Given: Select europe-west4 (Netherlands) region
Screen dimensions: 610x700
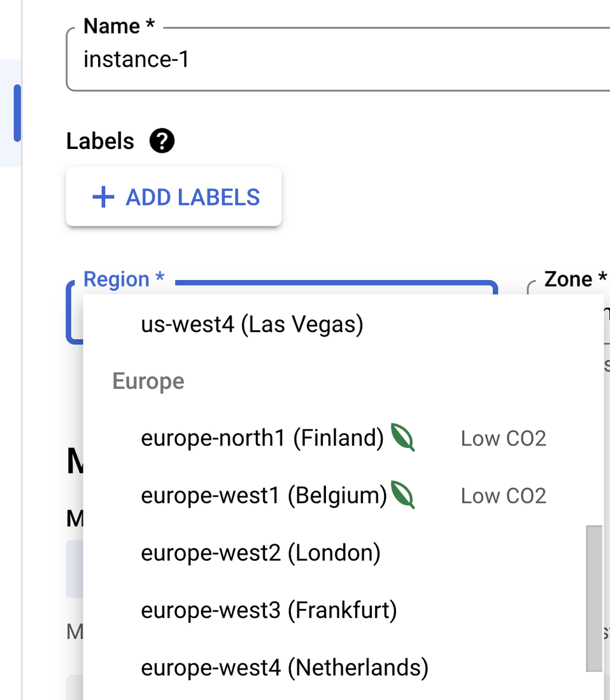Looking at the screenshot, I should click(285, 668).
